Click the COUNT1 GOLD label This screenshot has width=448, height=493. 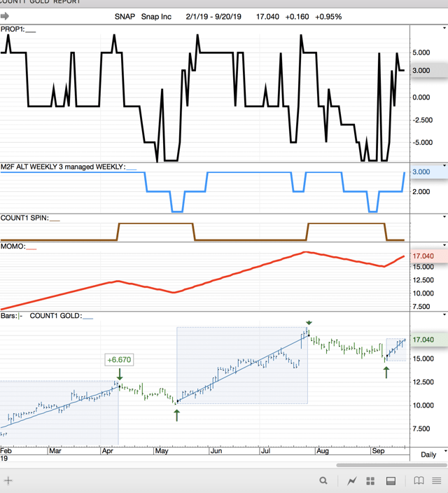(x=56, y=316)
